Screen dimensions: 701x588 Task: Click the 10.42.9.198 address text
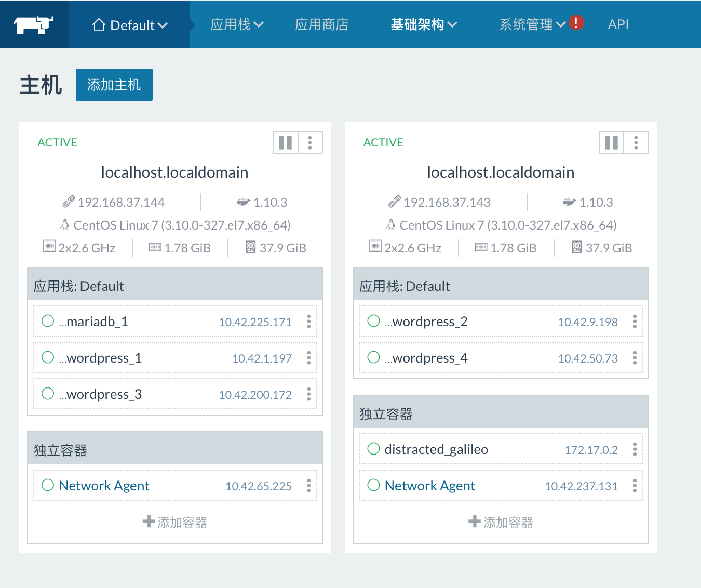tap(588, 322)
